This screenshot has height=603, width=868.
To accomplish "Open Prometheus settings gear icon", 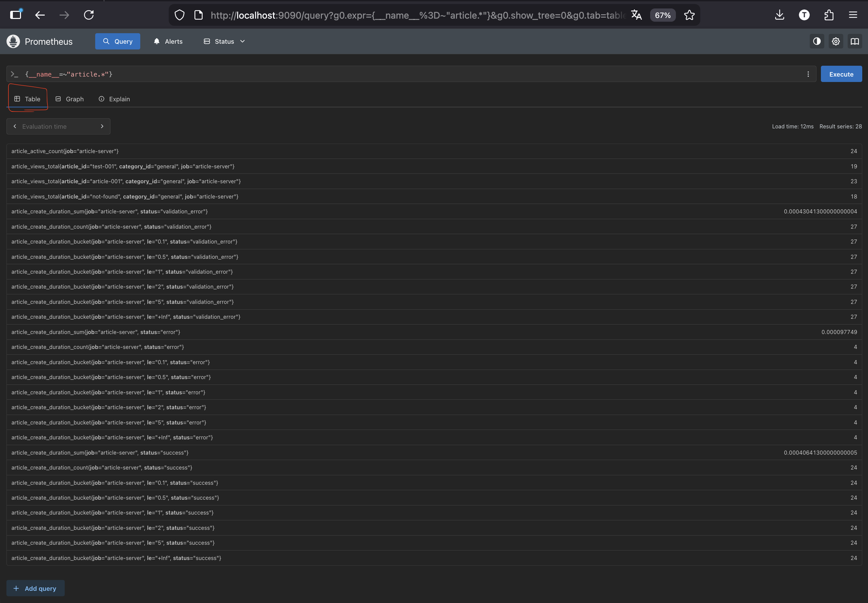I will tap(835, 41).
